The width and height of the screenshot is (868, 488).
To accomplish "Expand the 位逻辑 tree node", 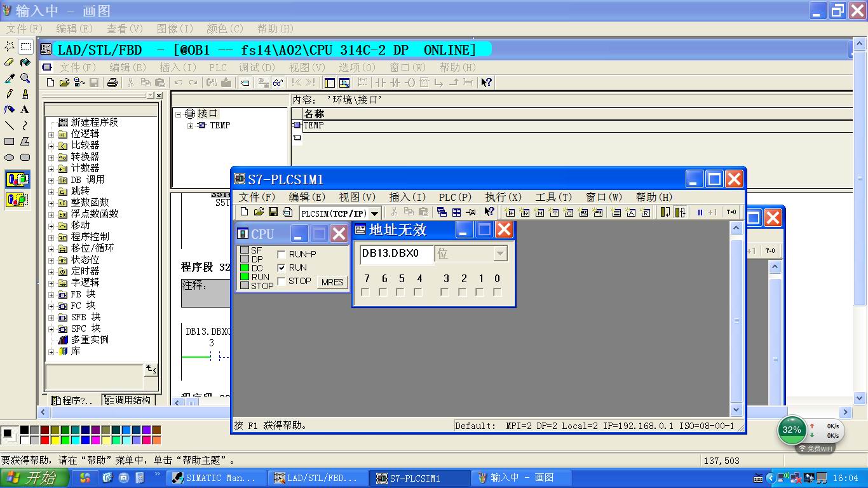I will coord(51,134).
